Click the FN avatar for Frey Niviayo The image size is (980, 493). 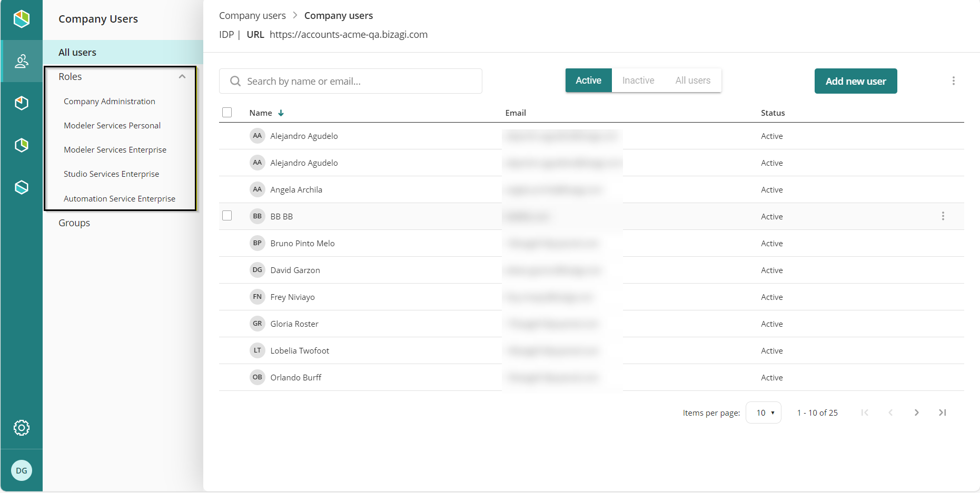pos(258,297)
